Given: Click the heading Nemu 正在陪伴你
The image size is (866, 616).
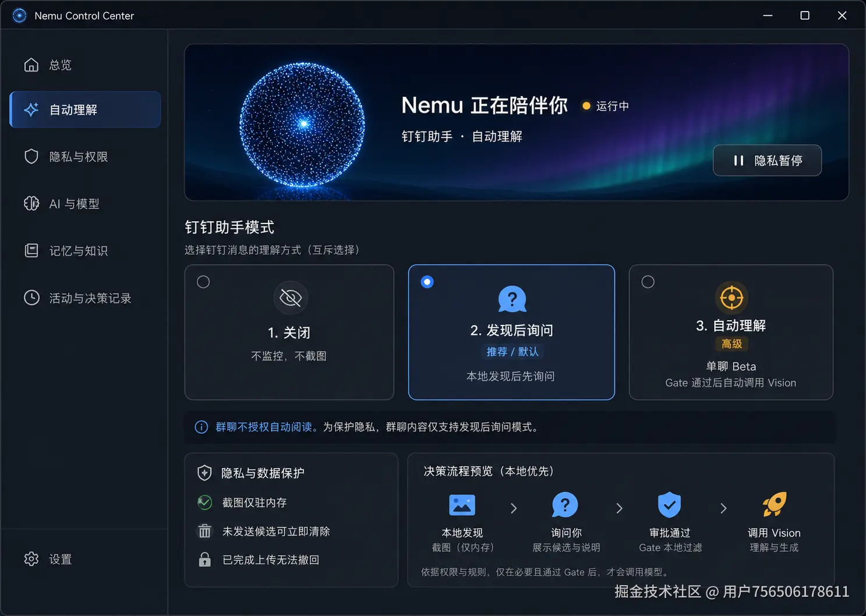Looking at the screenshot, I should pyautogui.click(x=485, y=105).
